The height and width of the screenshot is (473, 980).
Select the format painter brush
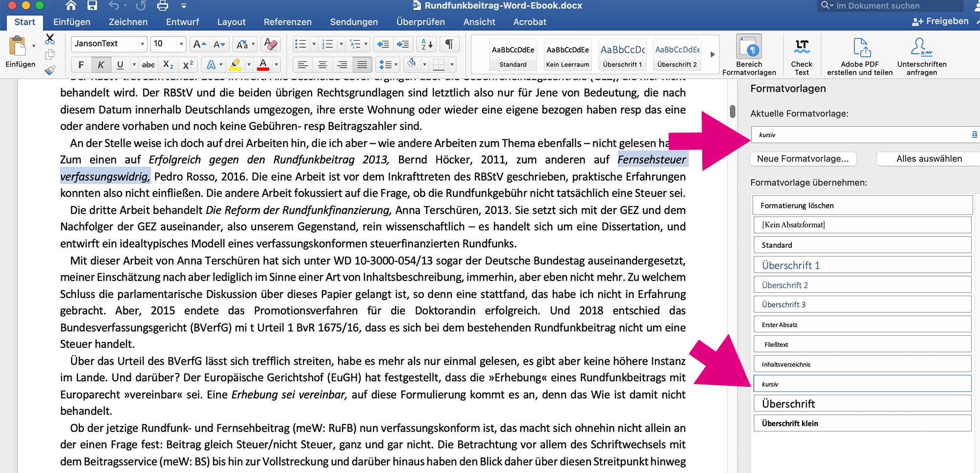pos(50,71)
